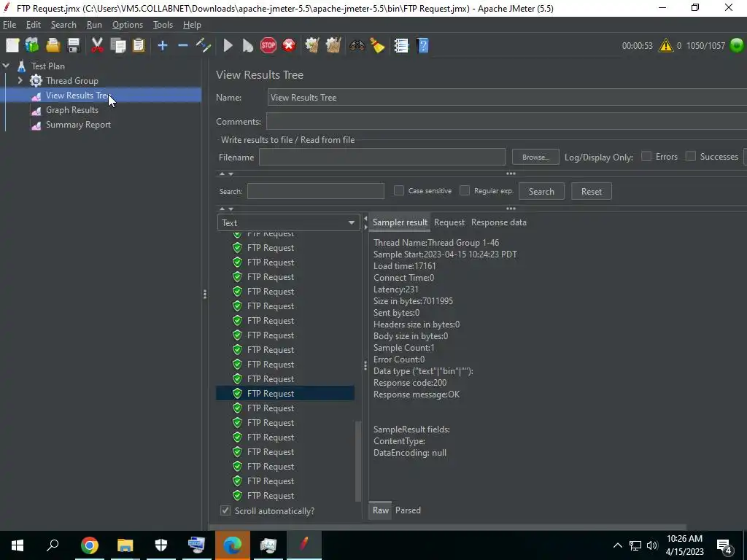Click the results list vertical scrollbar
Screen dimensions: 747x560
click(357, 462)
